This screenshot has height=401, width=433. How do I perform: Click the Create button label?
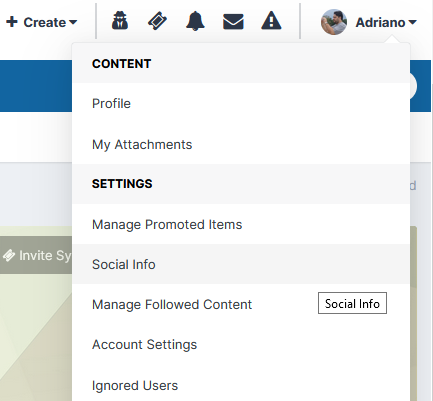[x=45, y=23]
